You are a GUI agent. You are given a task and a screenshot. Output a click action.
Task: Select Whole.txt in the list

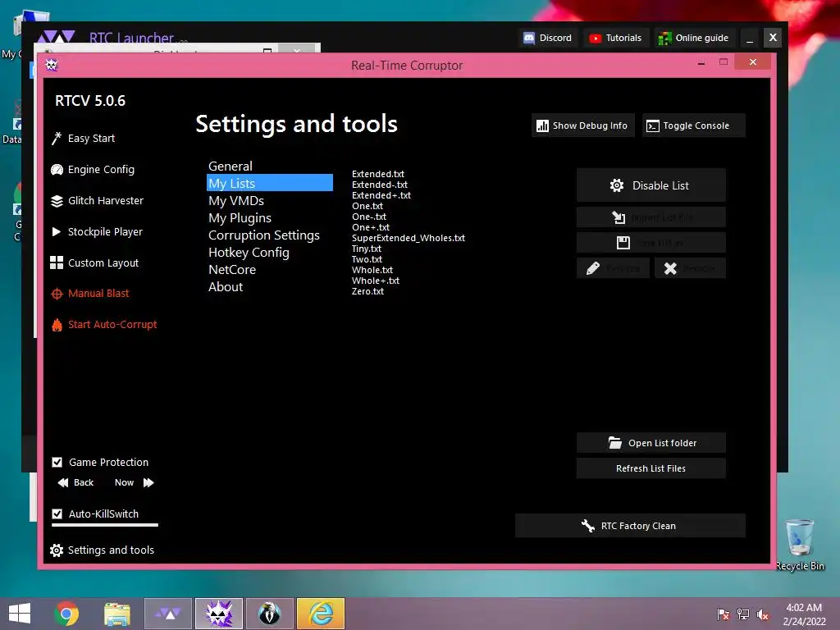pos(372,270)
